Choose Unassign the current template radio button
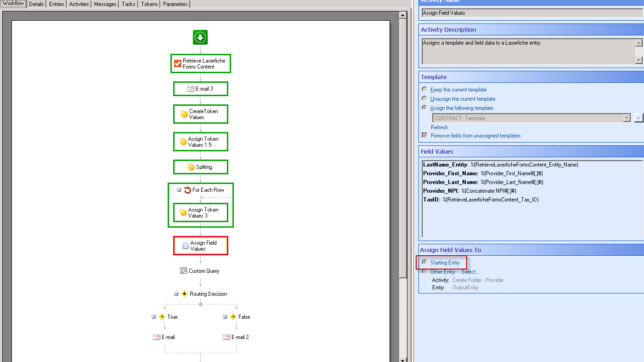This screenshot has height=362, width=644. (424, 98)
